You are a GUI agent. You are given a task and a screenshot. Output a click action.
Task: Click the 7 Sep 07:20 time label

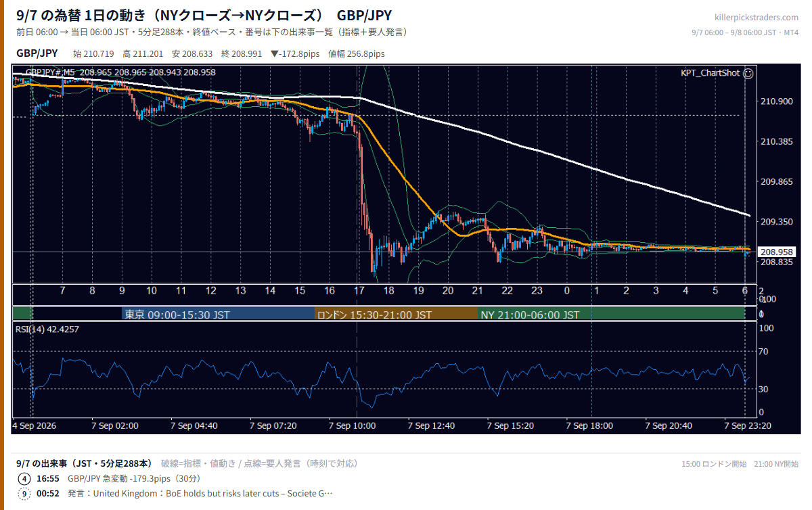(x=273, y=425)
